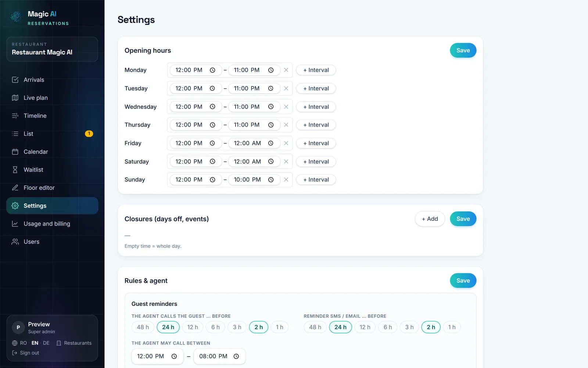Add a new closure with + Add
The image size is (588, 368).
[x=430, y=219]
